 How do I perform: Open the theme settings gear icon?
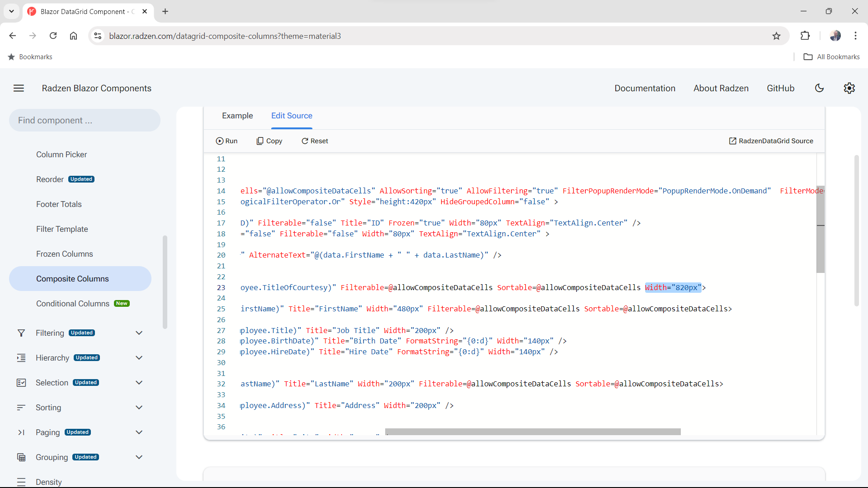coord(849,88)
